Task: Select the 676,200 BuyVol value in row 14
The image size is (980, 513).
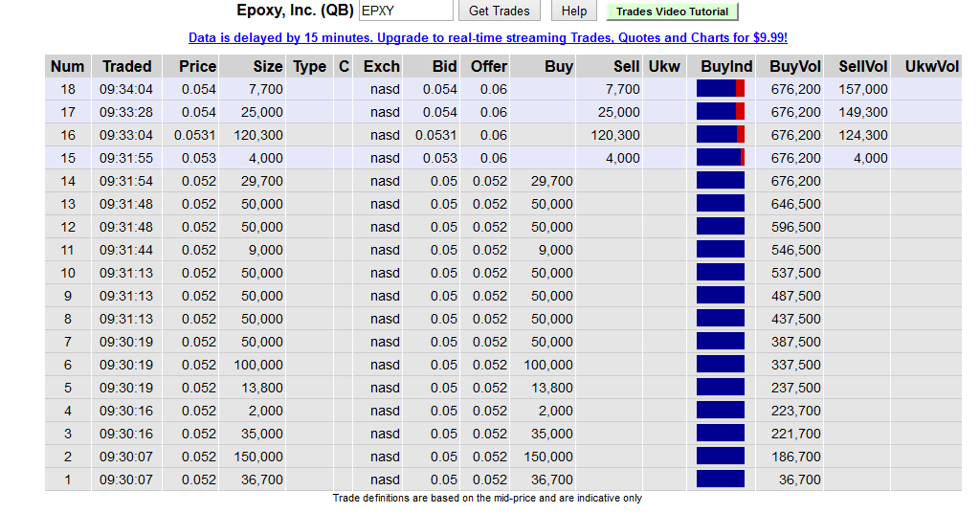Action: tap(795, 181)
